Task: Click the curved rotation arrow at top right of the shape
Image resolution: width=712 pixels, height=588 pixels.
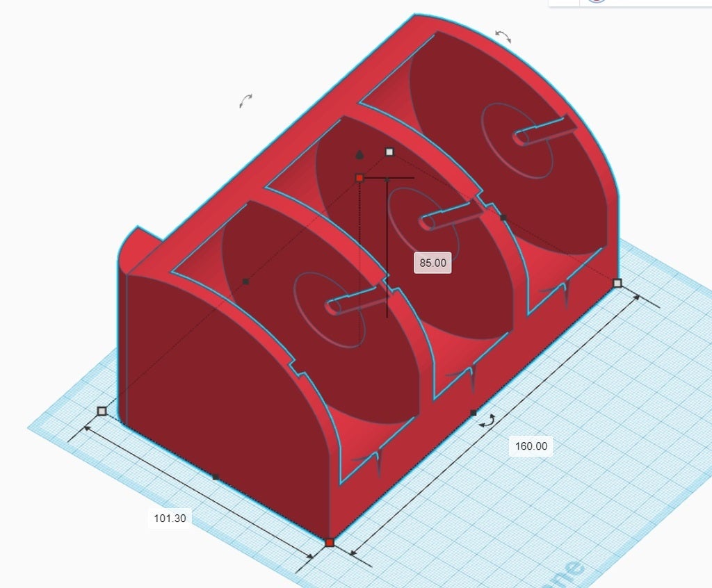Action: [503, 36]
